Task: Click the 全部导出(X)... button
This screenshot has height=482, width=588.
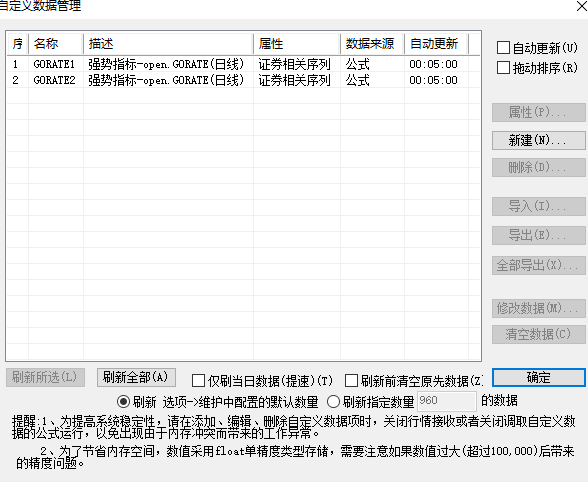Action: coord(538,266)
